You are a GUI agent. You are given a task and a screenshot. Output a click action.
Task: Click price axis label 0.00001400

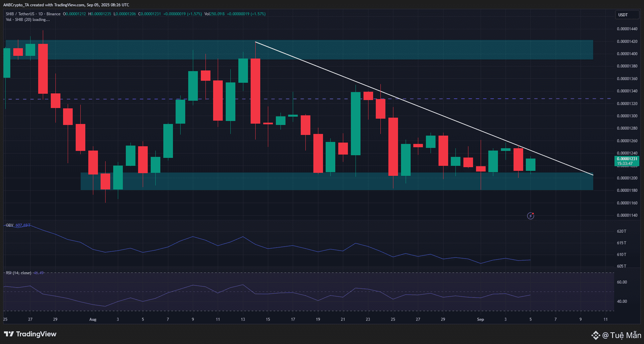[x=627, y=54]
